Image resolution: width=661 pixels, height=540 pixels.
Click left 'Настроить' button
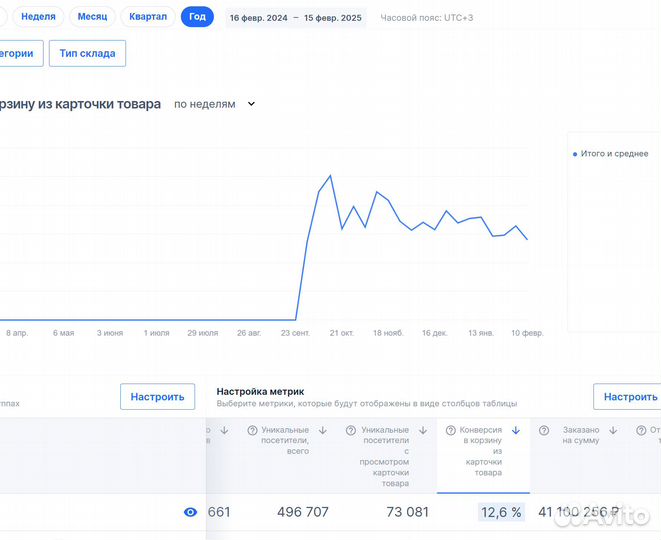[x=157, y=397]
